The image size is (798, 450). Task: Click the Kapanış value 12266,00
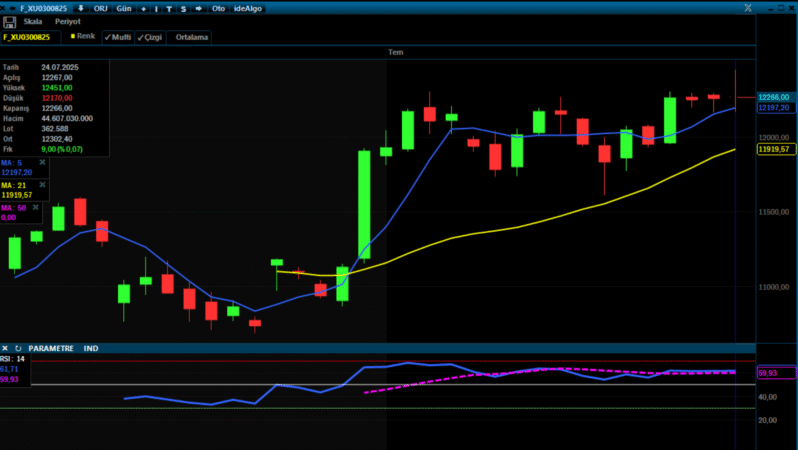point(57,108)
